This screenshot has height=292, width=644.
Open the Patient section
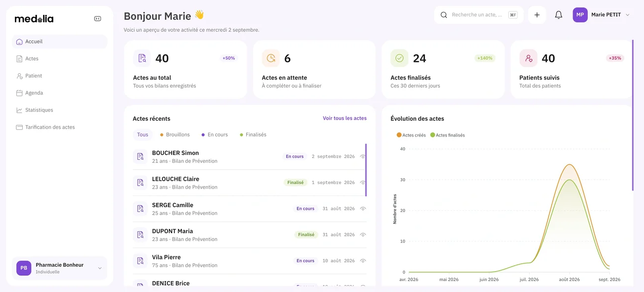tap(59, 76)
